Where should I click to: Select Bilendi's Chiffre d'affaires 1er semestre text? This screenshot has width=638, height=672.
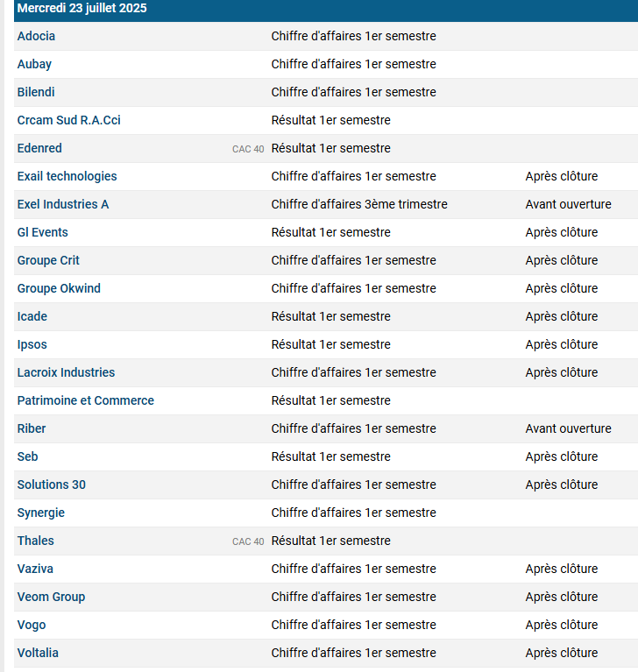coord(354,92)
